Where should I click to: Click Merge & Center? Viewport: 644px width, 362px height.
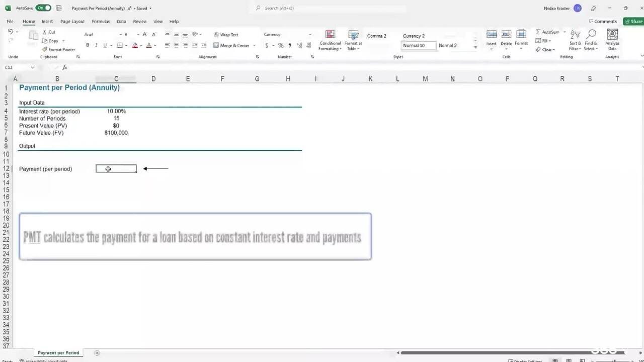(231, 45)
